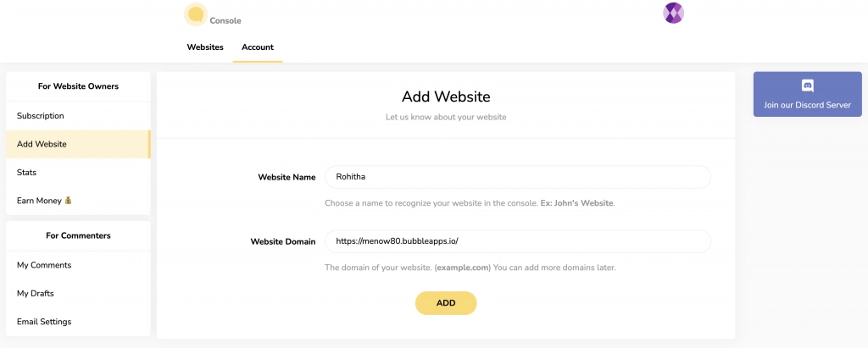The image size is (868, 348).
Task: Open the purple user avatar
Action: click(673, 13)
